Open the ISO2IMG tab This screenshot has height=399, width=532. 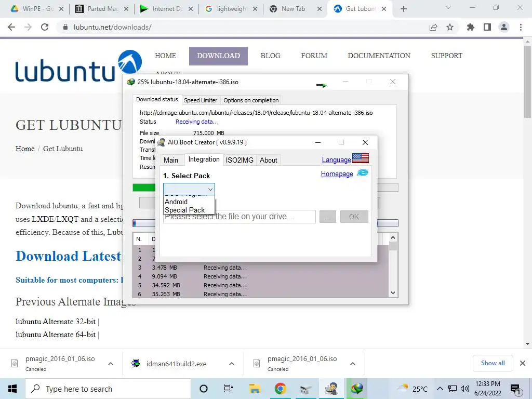pos(240,160)
